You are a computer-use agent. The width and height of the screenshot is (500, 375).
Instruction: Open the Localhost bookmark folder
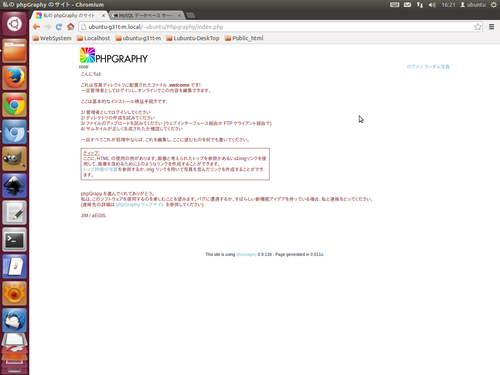(x=93, y=38)
